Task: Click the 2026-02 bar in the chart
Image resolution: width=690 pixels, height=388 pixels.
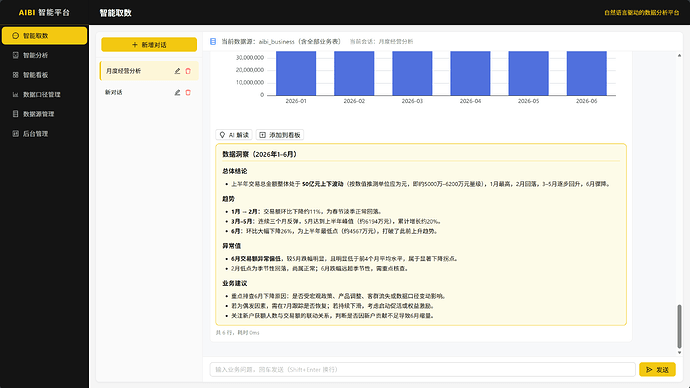Action: (354, 73)
